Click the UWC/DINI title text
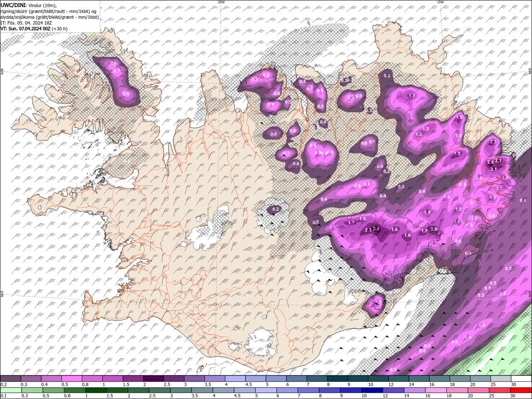Screen dimensions: 532x399 [x=13, y=5]
